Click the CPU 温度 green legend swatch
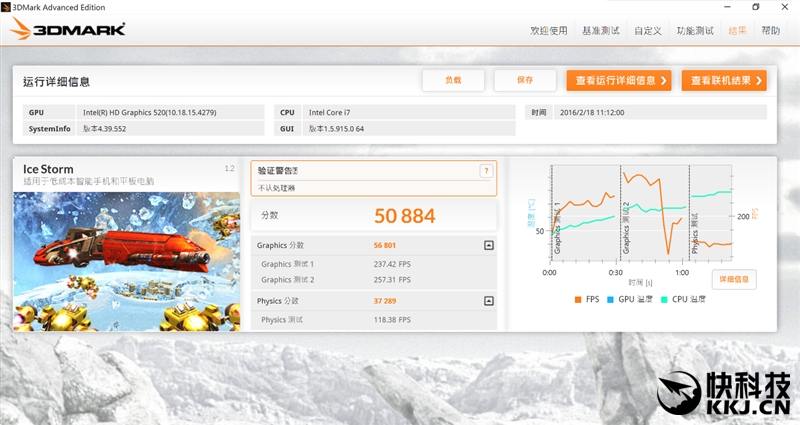This screenshot has width=800, height=425. (x=664, y=299)
